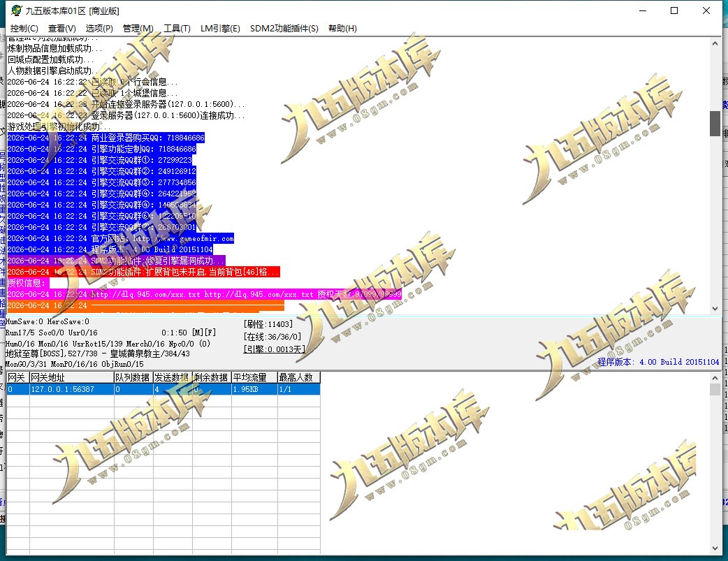
Task: Open the 选项(P) menu
Action: click(99, 29)
